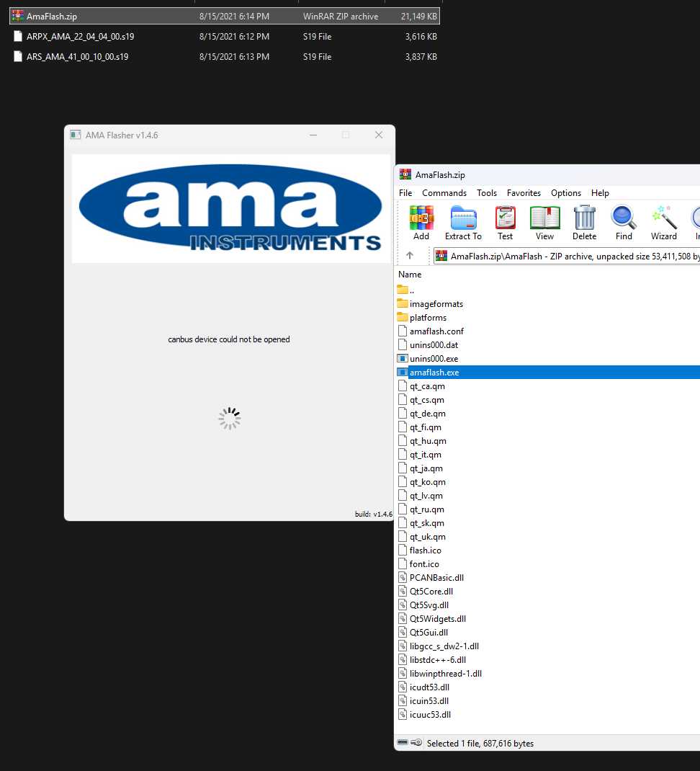Click the unins000.exe application icon
700x771 pixels.
(x=403, y=358)
